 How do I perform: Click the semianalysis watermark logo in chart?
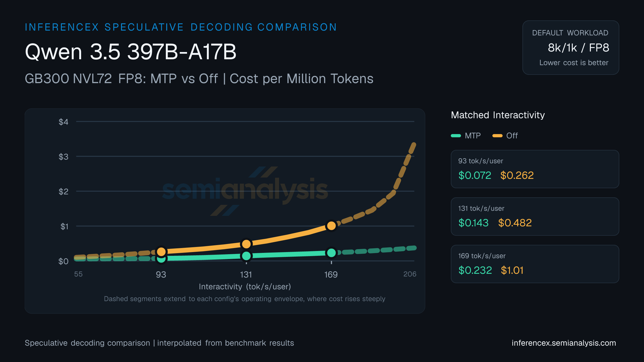(245, 191)
